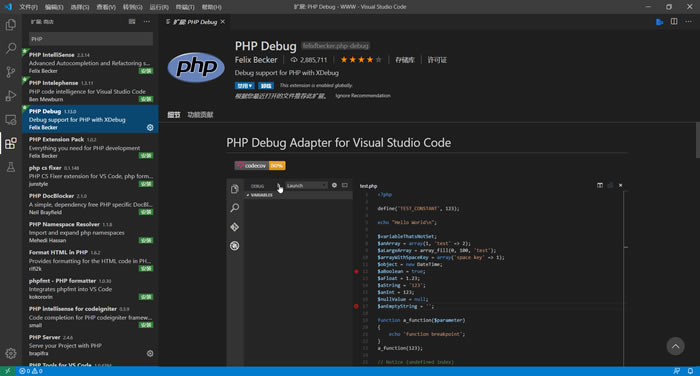This screenshot has width=700, height=376.
Task: Click the remote window indicator in status bar
Action: (8, 371)
